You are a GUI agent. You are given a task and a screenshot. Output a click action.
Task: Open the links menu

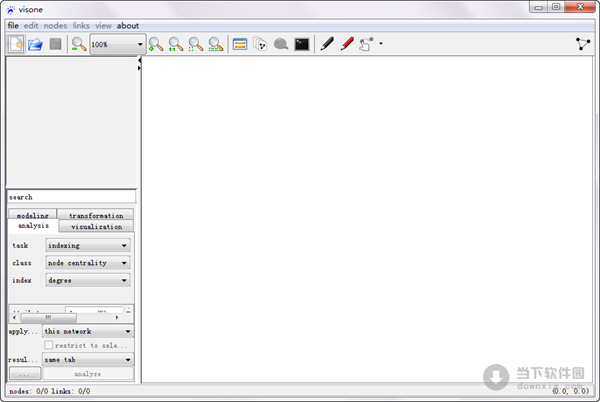(x=81, y=26)
